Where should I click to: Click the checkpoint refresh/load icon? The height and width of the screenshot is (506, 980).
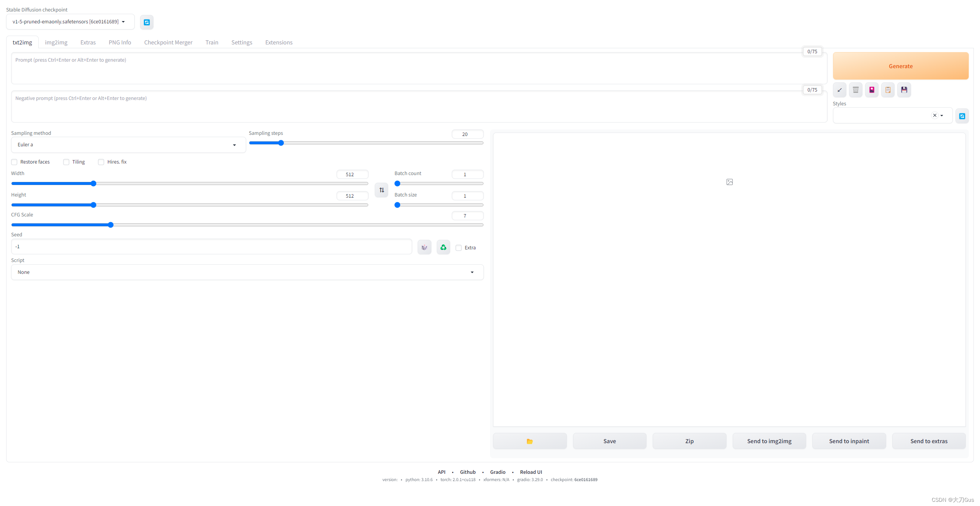146,22
